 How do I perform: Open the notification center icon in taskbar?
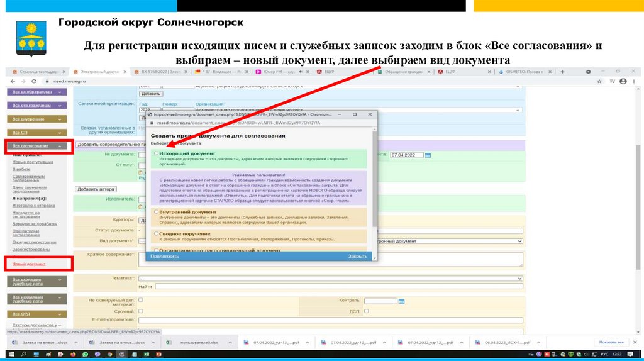click(x=630, y=354)
